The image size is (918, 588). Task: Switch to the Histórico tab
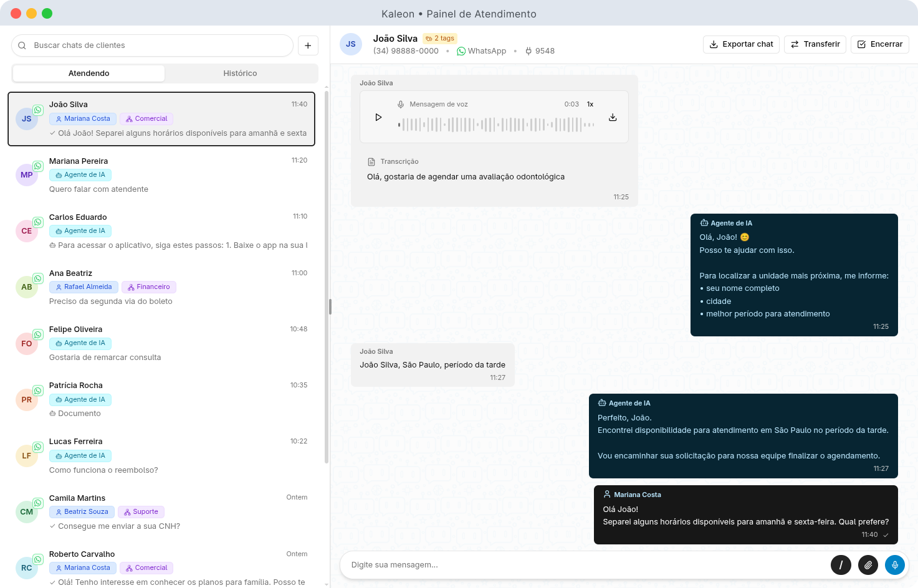pos(241,73)
